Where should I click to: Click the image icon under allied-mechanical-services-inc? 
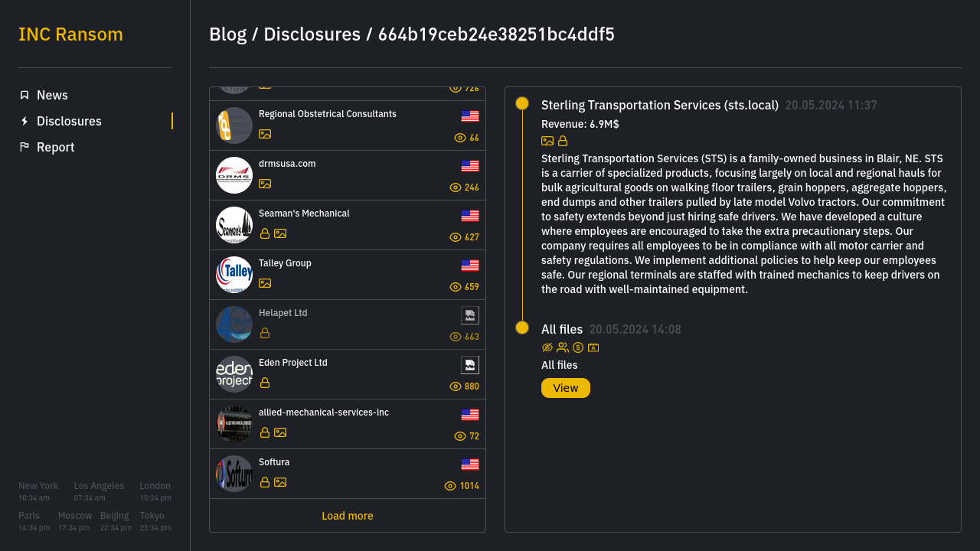click(280, 432)
